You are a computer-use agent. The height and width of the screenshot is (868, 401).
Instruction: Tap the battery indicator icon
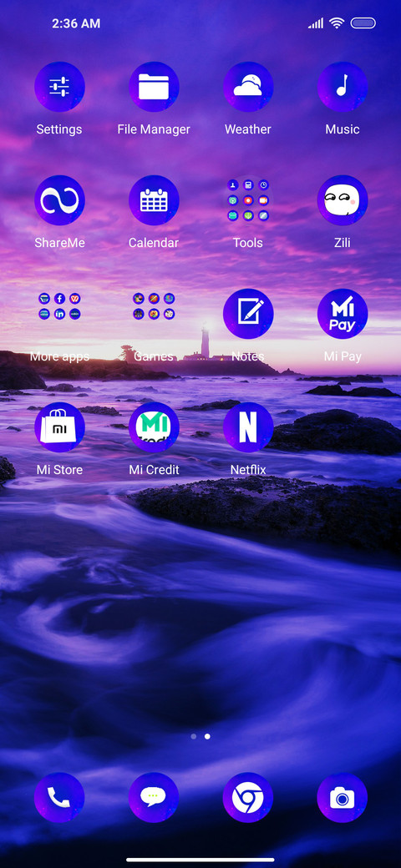point(363,23)
